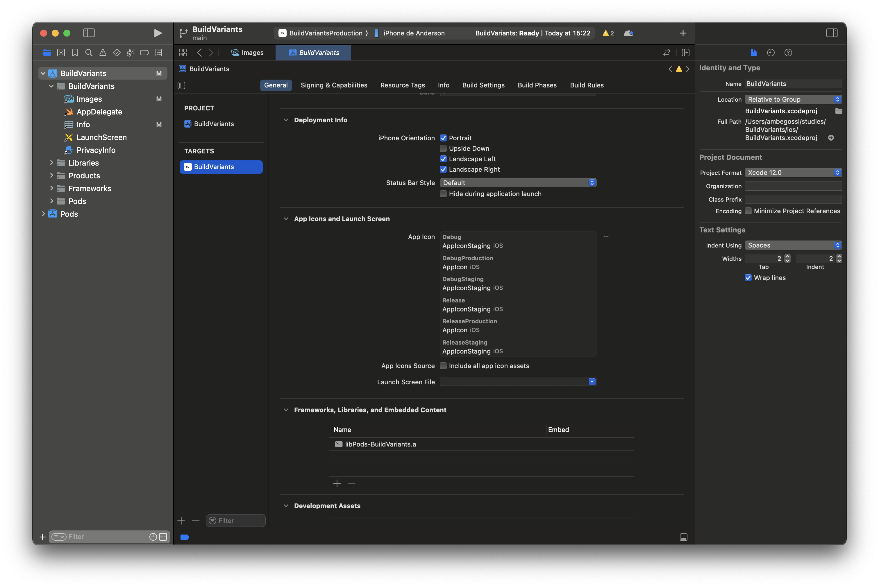Uncheck Landscape Left orientation
This screenshot has height=588, width=879.
pyautogui.click(x=443, y=159)
